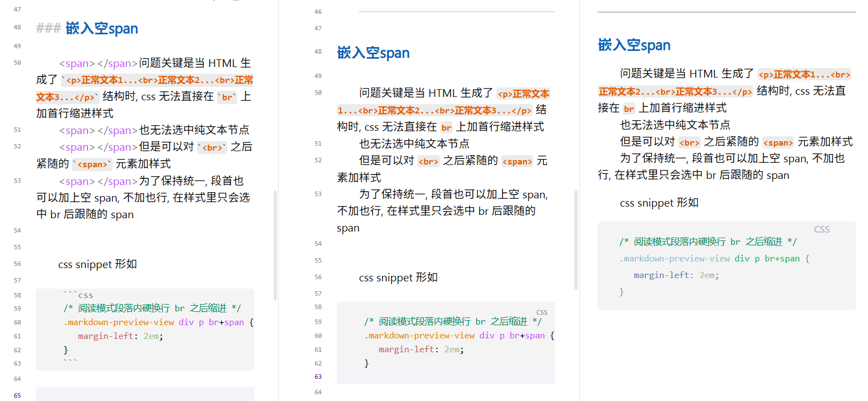Click "也无法选中纯文本节点" line in middle pane
Image resolution: width=868 pixels, height=401 pixels.
coord(414,143)
